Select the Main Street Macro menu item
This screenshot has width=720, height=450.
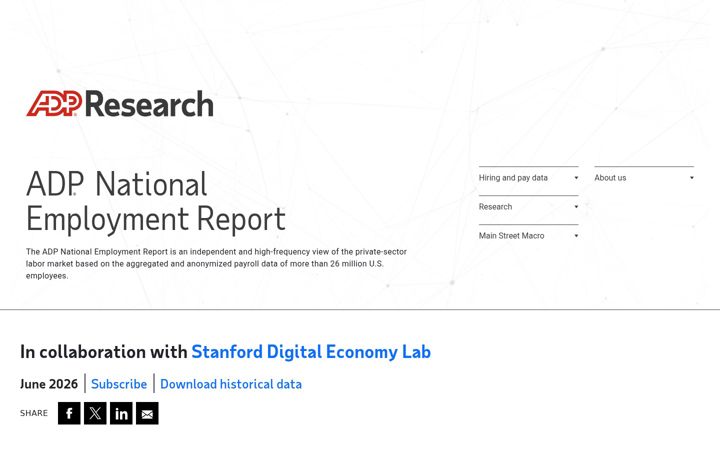[x=512, y=236]
